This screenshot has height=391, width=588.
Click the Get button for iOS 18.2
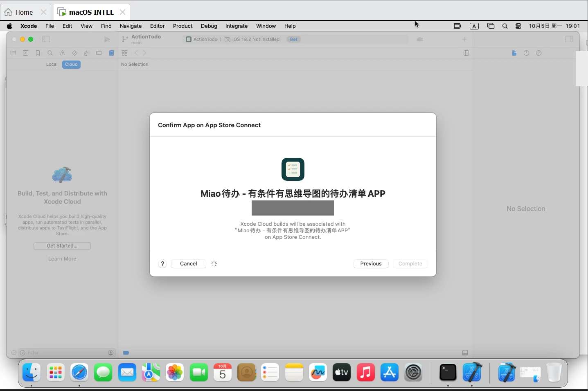(294, 39)
